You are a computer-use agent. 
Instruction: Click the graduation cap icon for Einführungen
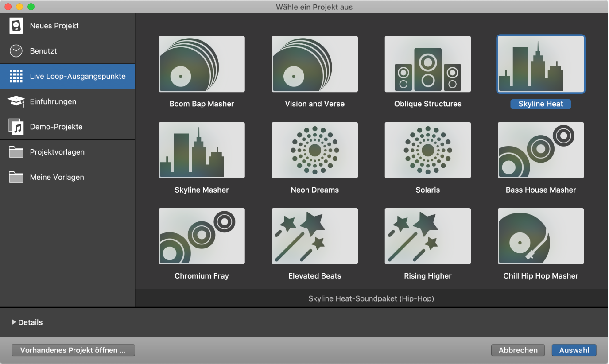[16, 101]
